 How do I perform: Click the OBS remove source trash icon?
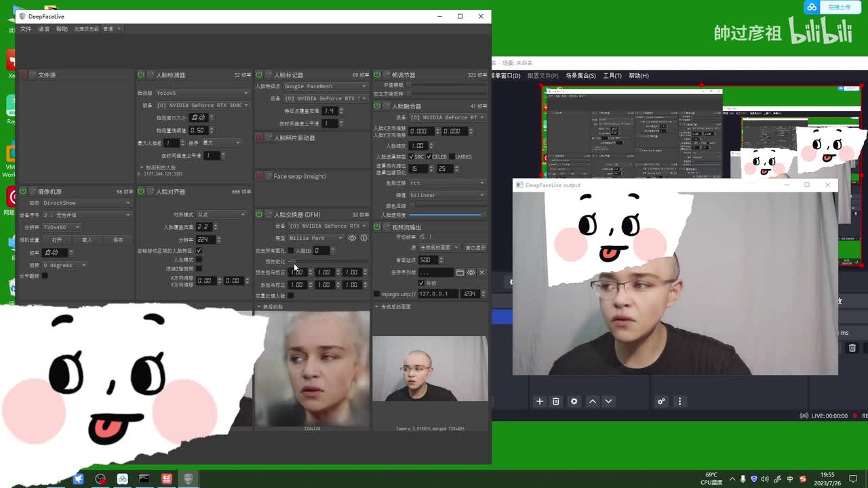[x=555, y=401]
